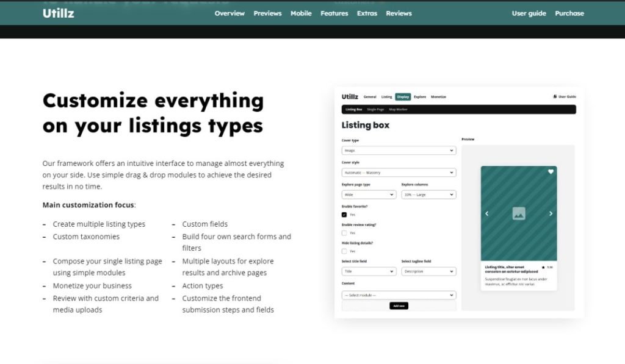This screenshot has height=364, width=625.
Task: Click the star rating icon on the listing card
Action: (x=542, y=266)
